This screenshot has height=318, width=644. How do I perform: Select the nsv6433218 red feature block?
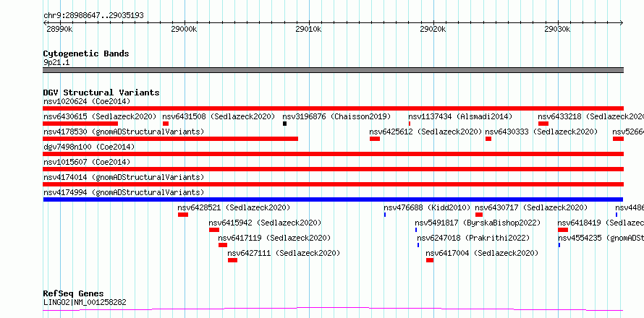[x=543, y=124]
